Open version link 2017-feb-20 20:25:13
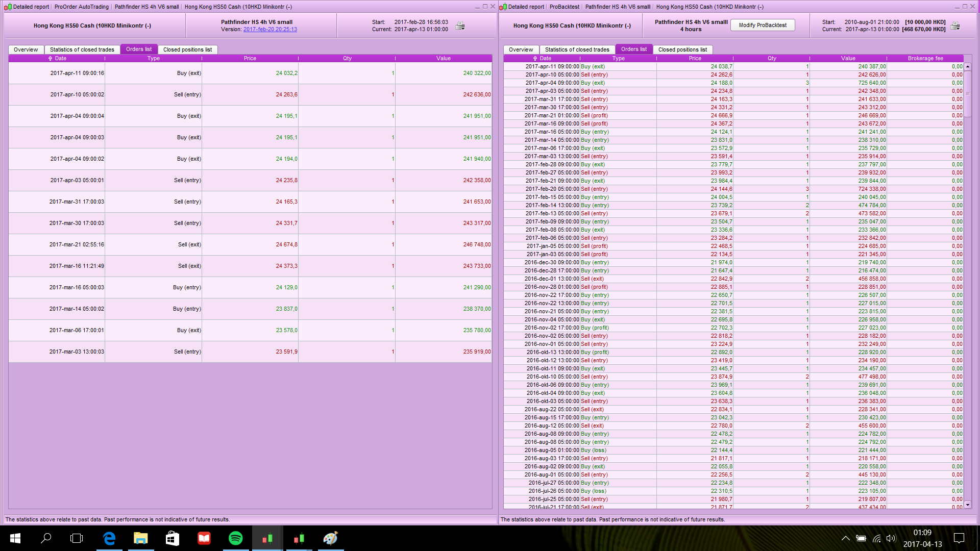 pos(270,30)
